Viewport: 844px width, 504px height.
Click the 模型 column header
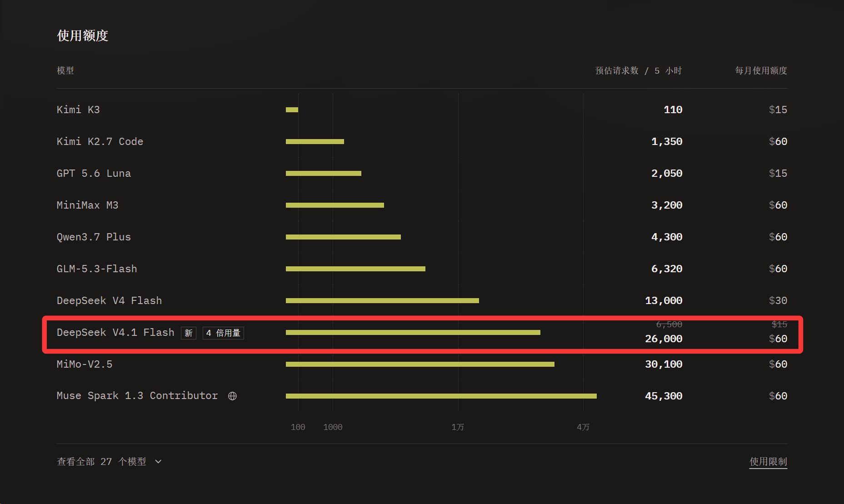click(x=65, y=71)
